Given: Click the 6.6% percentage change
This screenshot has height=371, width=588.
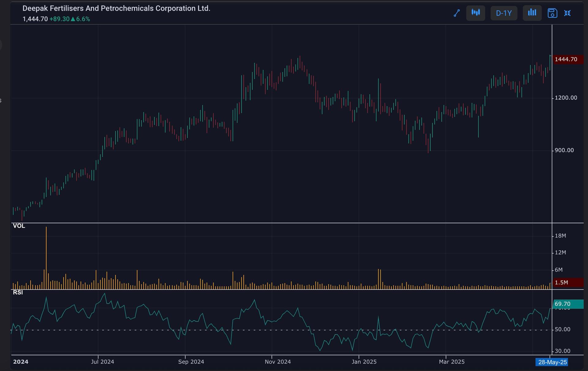Looking at the screenshot, I should (83, 19).
